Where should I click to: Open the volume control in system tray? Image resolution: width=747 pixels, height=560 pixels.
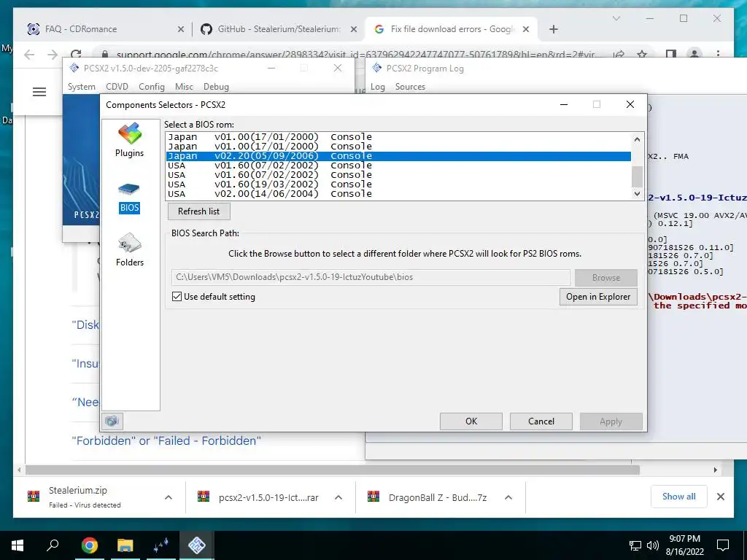tap(653, 545)
